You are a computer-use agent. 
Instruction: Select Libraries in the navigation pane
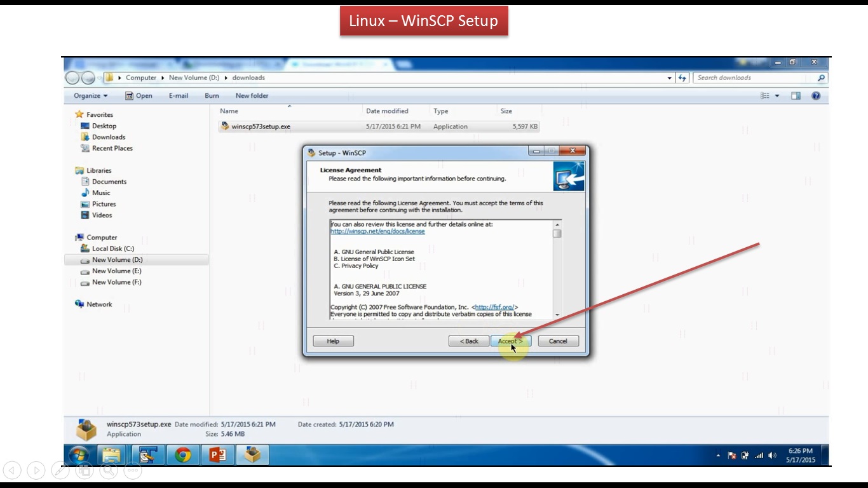click(93, 170)
